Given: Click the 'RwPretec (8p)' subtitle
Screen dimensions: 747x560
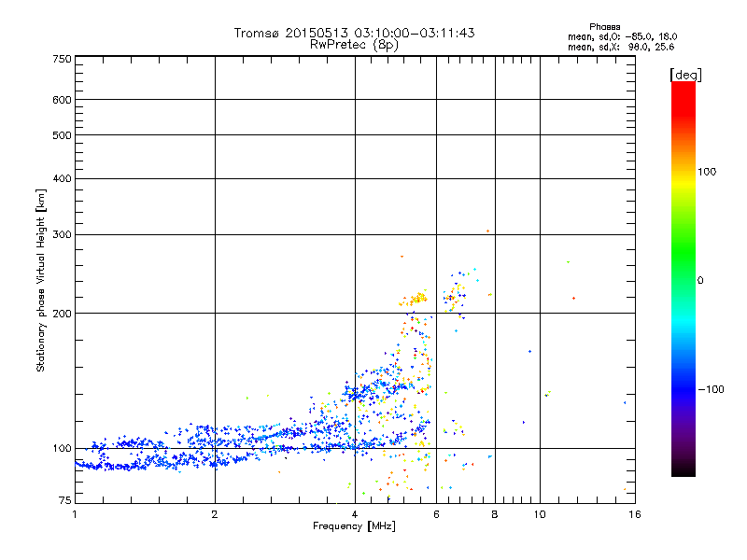Looking at the screenshot, I should click(354, 45).
